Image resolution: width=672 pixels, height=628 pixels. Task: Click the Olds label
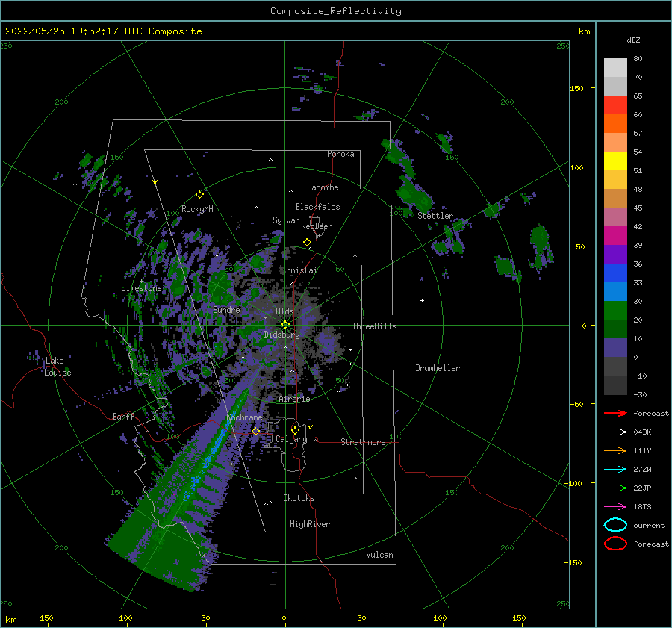(x=284, y=311)
